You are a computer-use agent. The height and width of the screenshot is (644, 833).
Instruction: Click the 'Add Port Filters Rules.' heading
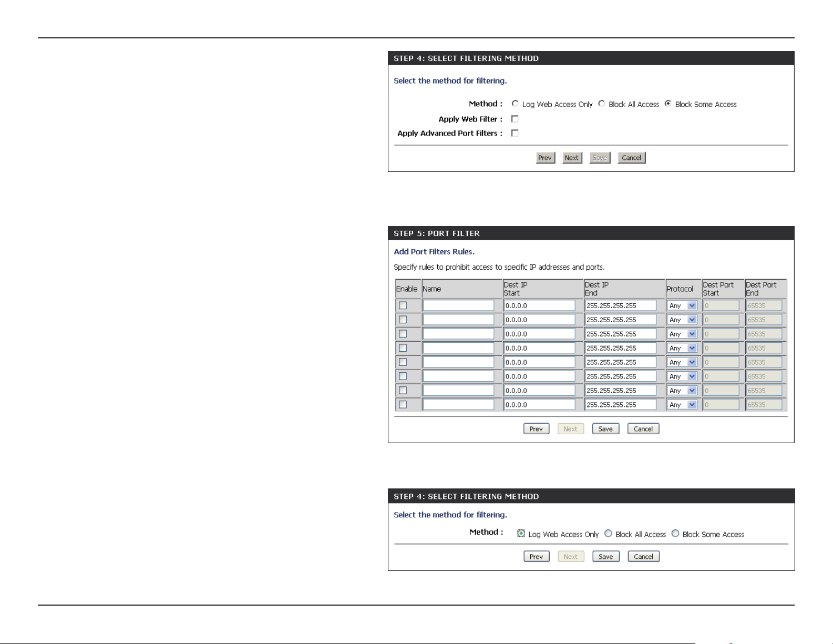pyautogui.click(x=434, y=252)
